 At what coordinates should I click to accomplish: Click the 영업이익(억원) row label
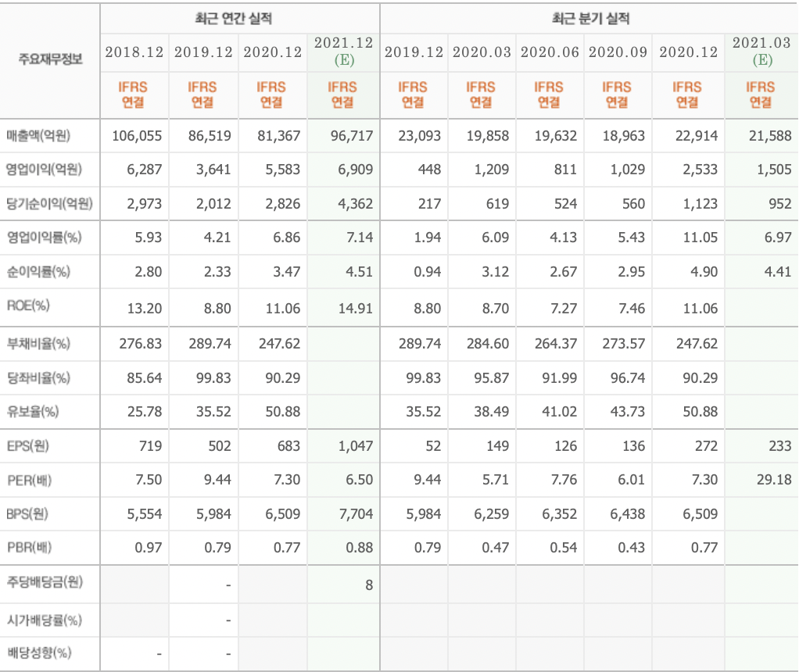coord(44,169)
